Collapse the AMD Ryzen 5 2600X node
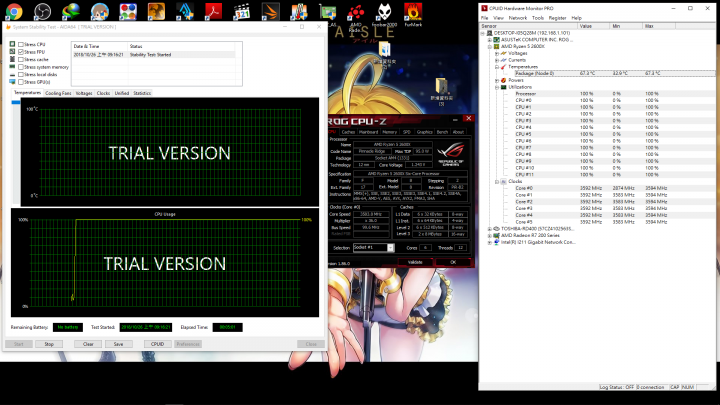The height and width of the screenshot is (405, 720). [x=489, y=46]
